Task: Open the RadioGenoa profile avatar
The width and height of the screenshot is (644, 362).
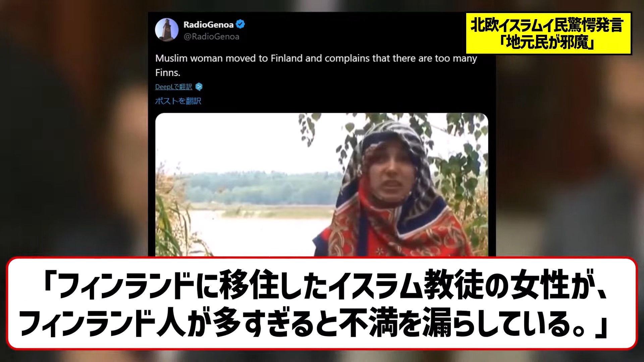Action: [167, 29]
